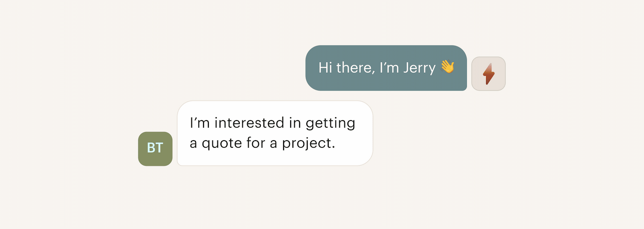Viewport: 644px width, 229px height.
Task: Click the first "a" before "quote"
Action: click(194, 145)
